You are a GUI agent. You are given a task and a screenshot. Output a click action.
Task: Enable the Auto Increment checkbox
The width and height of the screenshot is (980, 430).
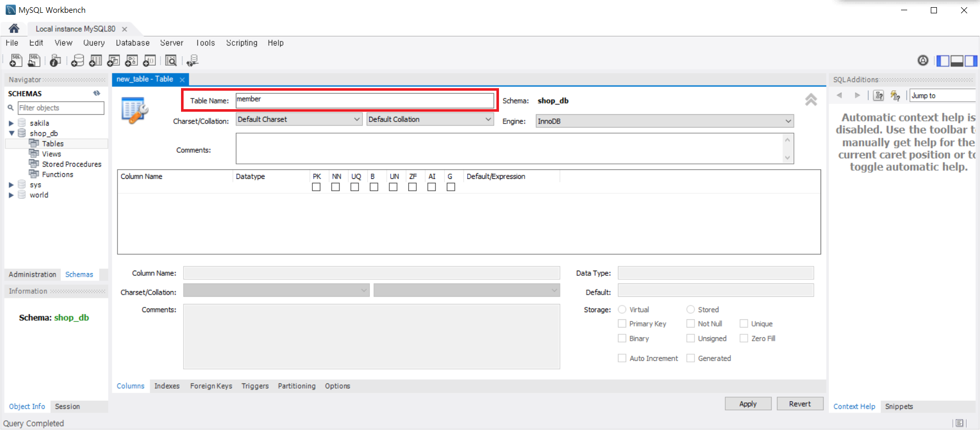pos(622,358)
